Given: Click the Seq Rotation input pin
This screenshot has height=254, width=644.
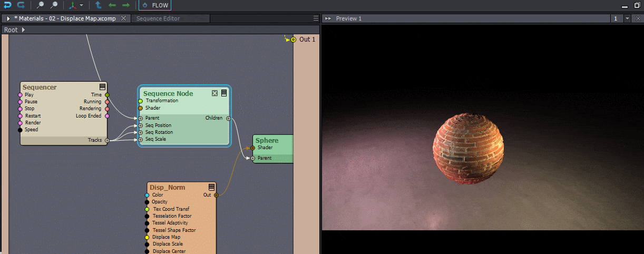Looking at the screenshot, I should 140,132.
